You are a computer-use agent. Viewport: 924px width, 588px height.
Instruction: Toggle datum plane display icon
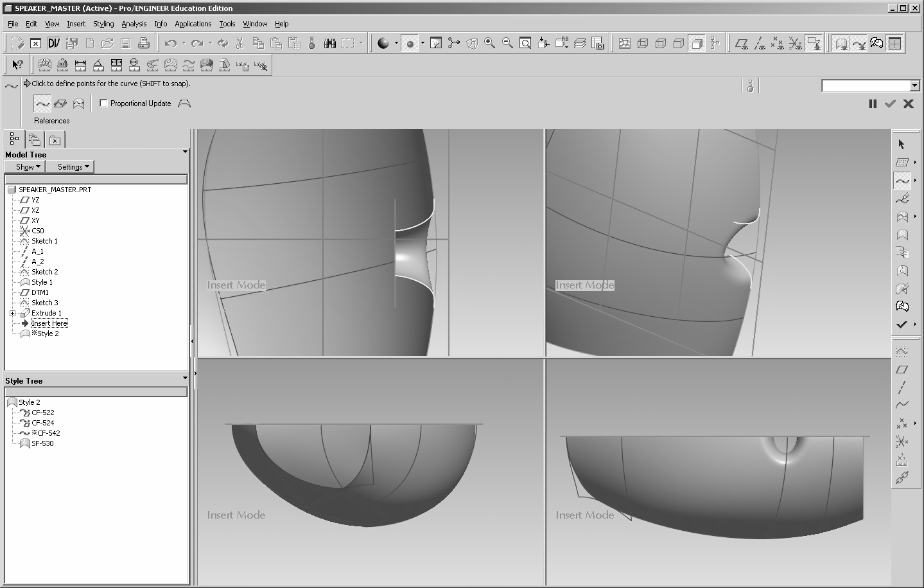(742, 44)
